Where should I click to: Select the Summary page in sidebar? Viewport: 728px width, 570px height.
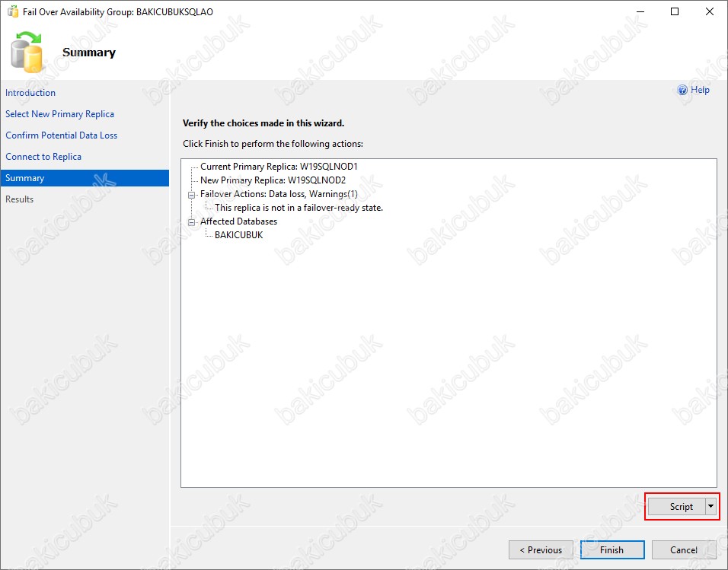pyautogui.click(x=85, y=178)
